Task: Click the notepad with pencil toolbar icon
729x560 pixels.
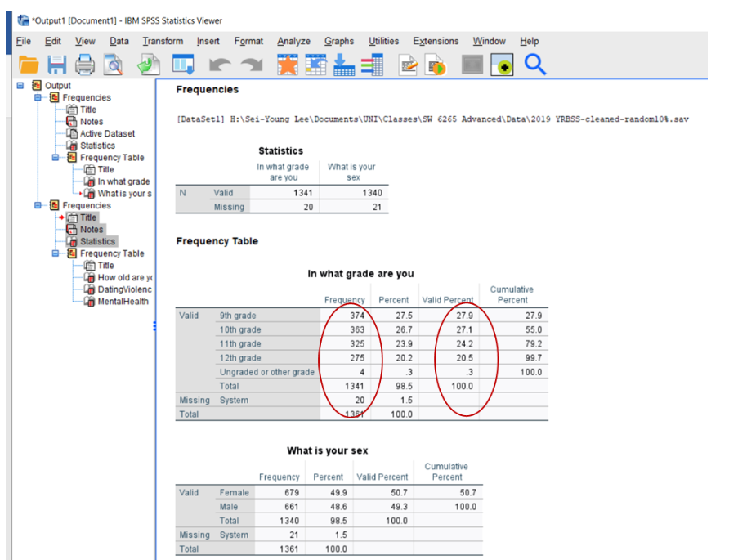Action: 408,65
